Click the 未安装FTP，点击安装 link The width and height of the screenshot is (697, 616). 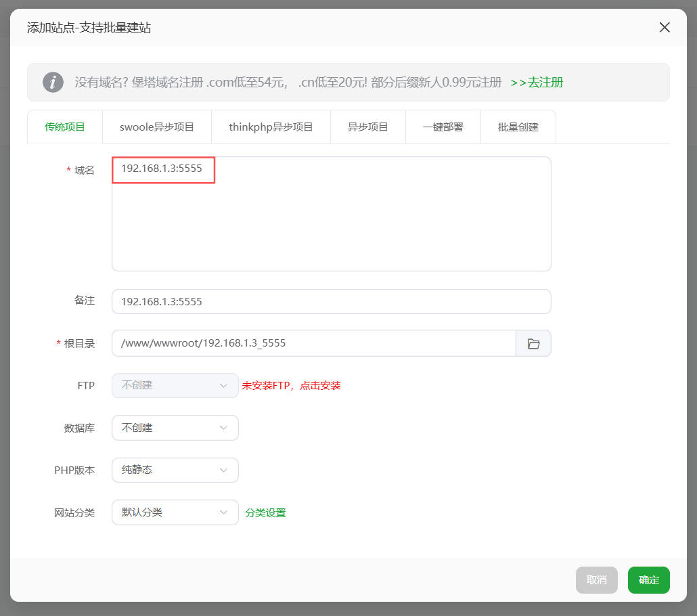click(291, 386)
